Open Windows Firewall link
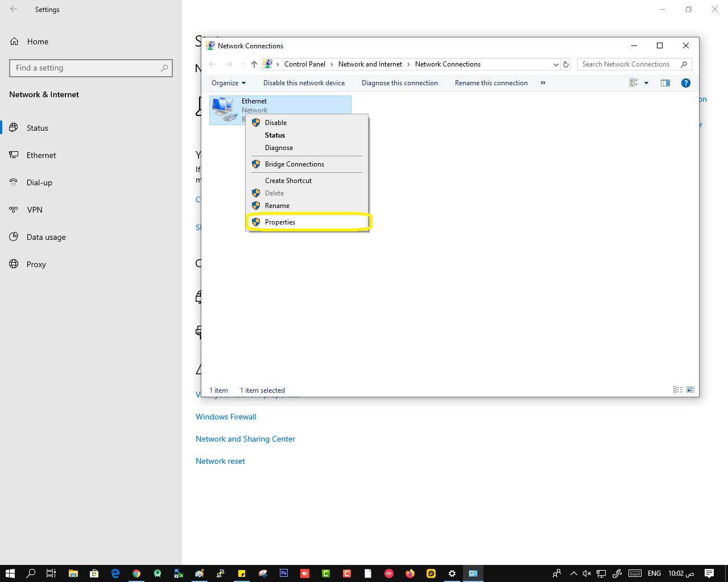Screen dimensions: 728x582 coord(226,417)
